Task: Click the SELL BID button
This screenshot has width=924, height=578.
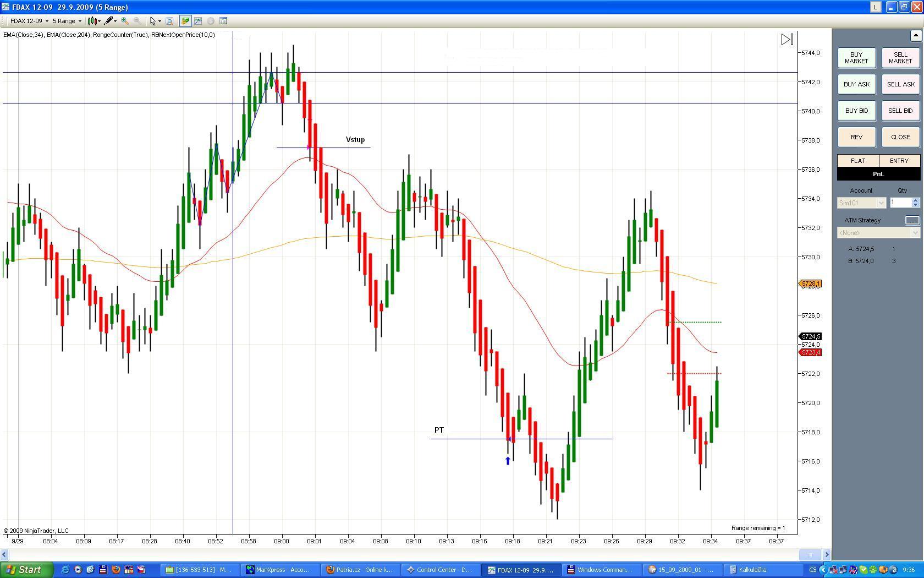Action: [x=900, y=111]
